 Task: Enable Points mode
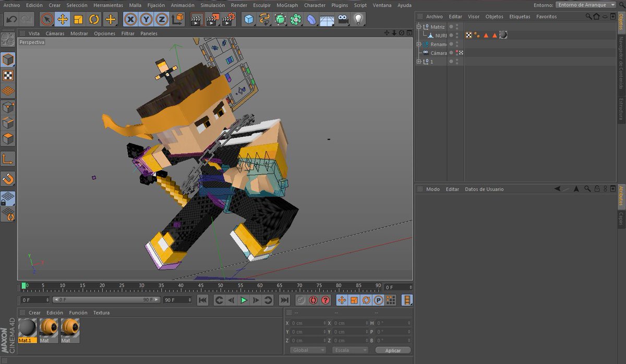(x=8, y=107)
